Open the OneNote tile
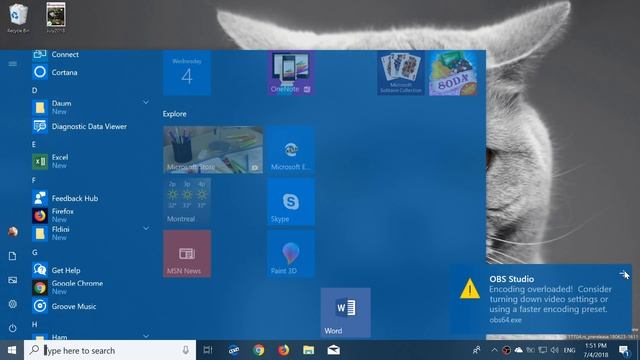 tap(291, 73)
